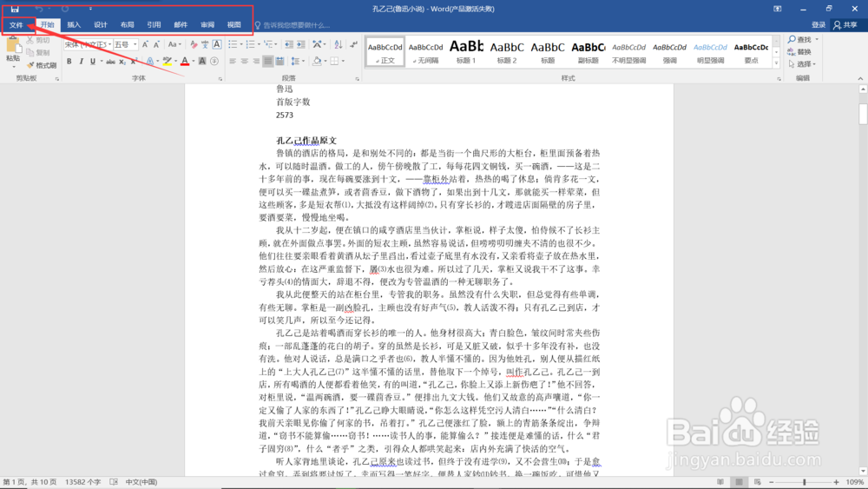Decrease paragraph indent
This screenshot has width=868, height=489.
pos(288,44)
